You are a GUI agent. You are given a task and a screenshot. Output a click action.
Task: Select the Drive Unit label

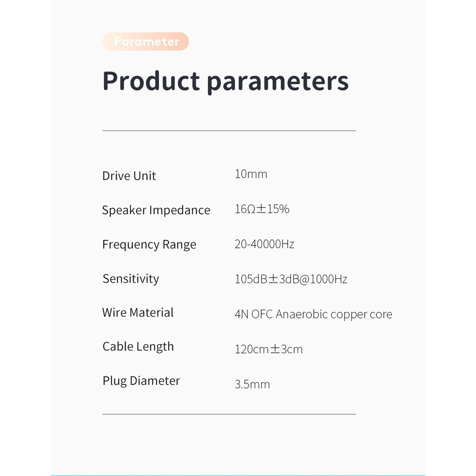129,176
